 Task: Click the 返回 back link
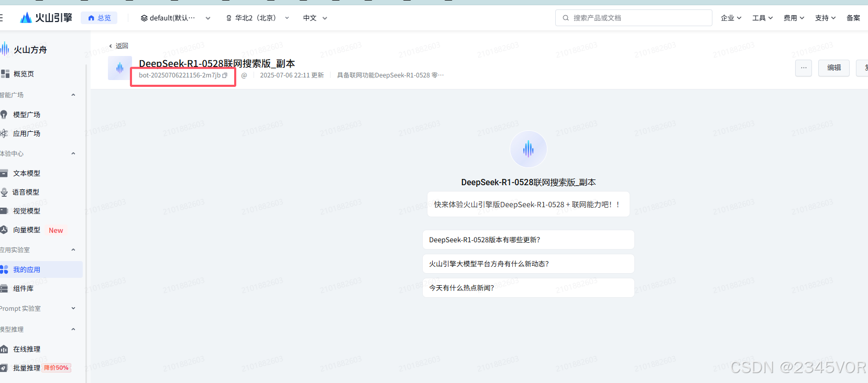tap(118, 46)
